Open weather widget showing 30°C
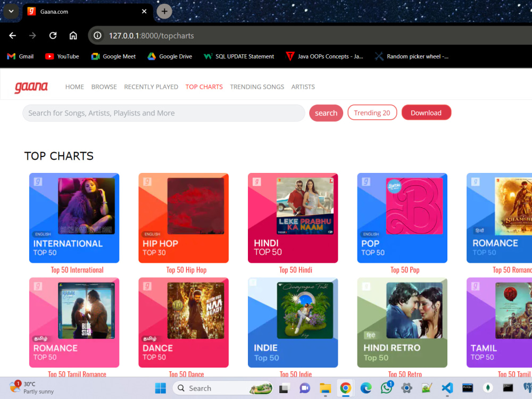This screenshot has height=399, width=532. [x=32, y=387]
